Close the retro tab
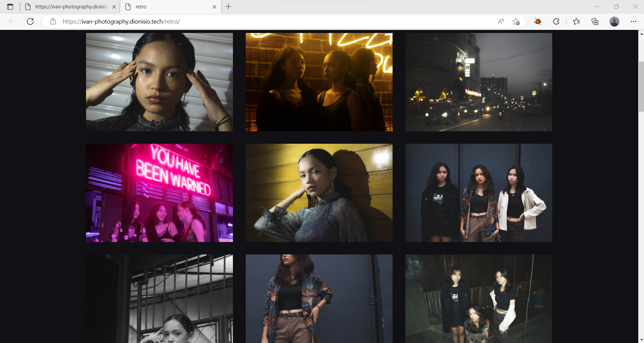The height and width of the screenshot is (343, 644). pos(214,7)
